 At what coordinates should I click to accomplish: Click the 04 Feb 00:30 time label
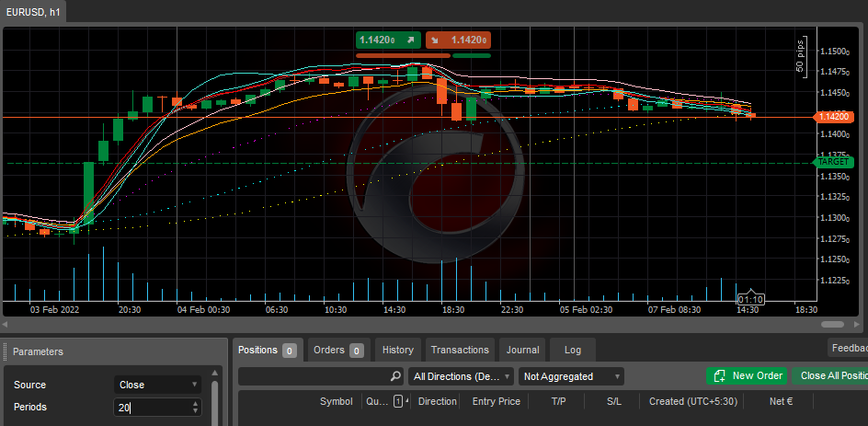pyautogui.click(x=203, y=310)
